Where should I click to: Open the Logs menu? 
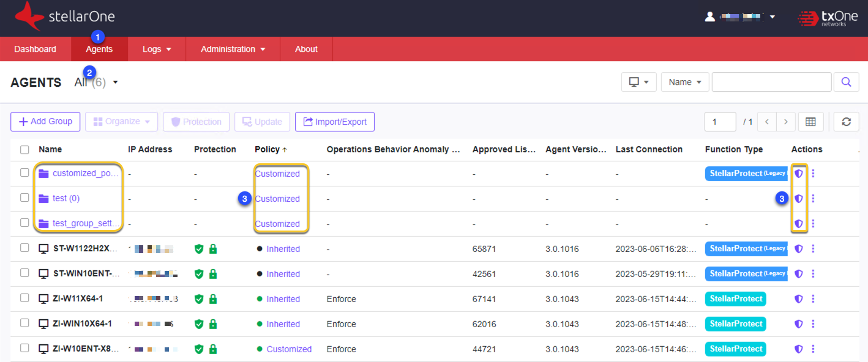click(x=157, y=49)
